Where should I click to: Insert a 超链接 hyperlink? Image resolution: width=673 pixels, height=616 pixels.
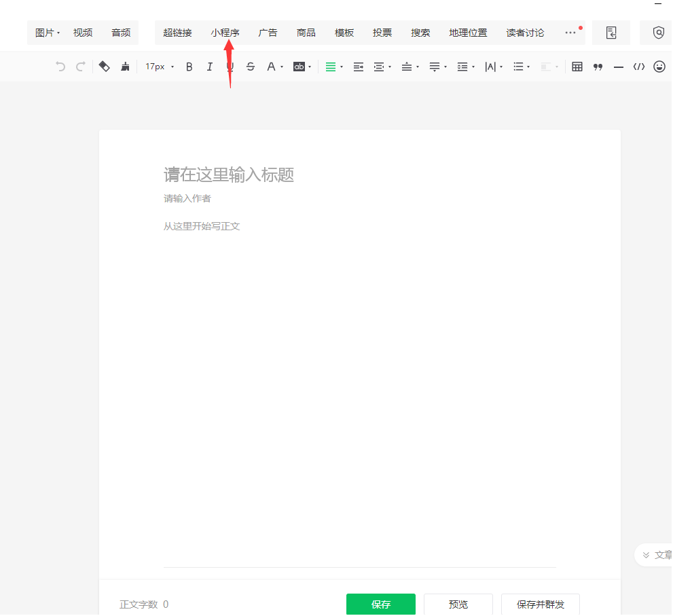click(177, 33)
